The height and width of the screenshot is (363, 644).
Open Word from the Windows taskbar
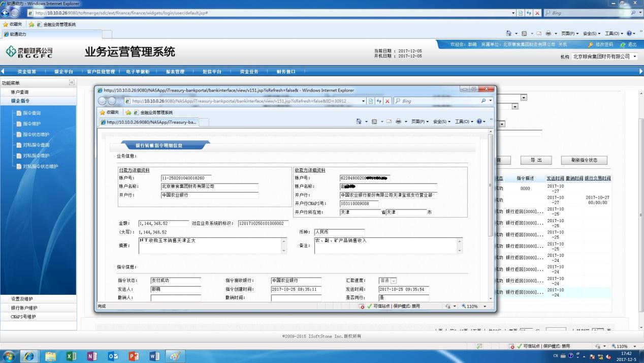(x=154, y=356)
